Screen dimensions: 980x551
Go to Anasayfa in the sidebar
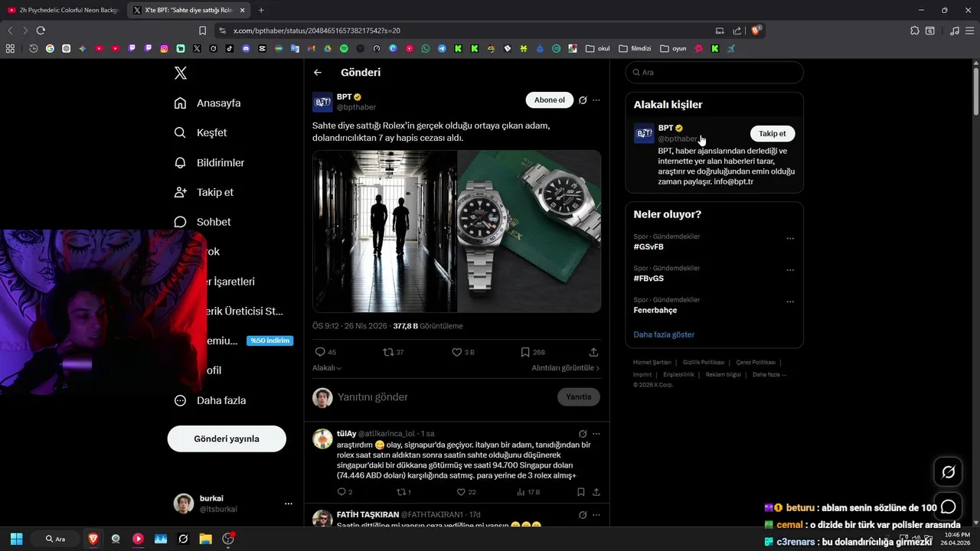(x=207, y=103)
